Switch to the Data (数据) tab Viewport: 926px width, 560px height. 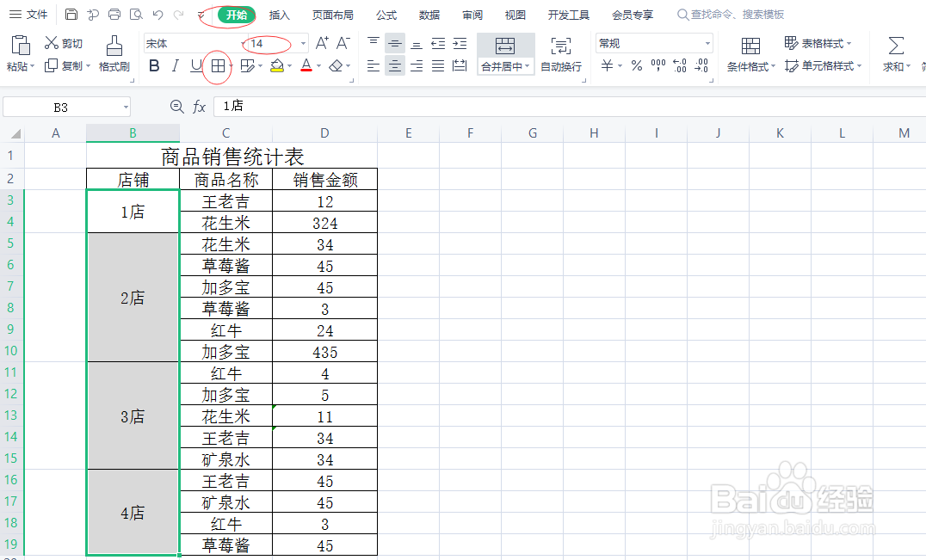(429, 15)
